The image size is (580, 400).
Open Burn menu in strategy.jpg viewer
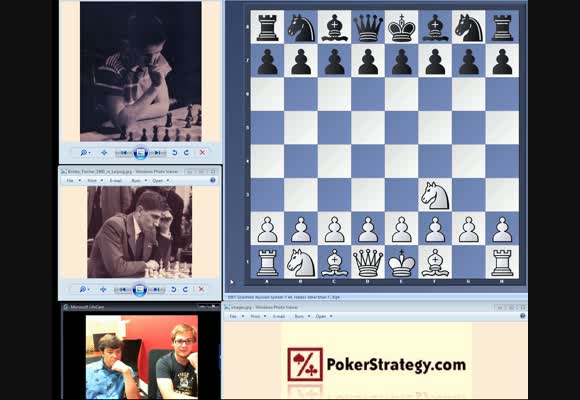pos(303,316)
